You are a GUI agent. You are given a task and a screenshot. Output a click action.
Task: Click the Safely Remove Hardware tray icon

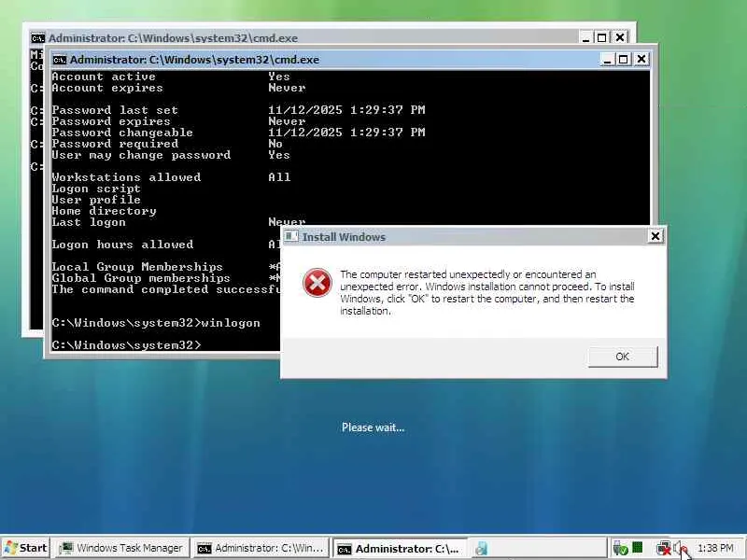(620, 549)
